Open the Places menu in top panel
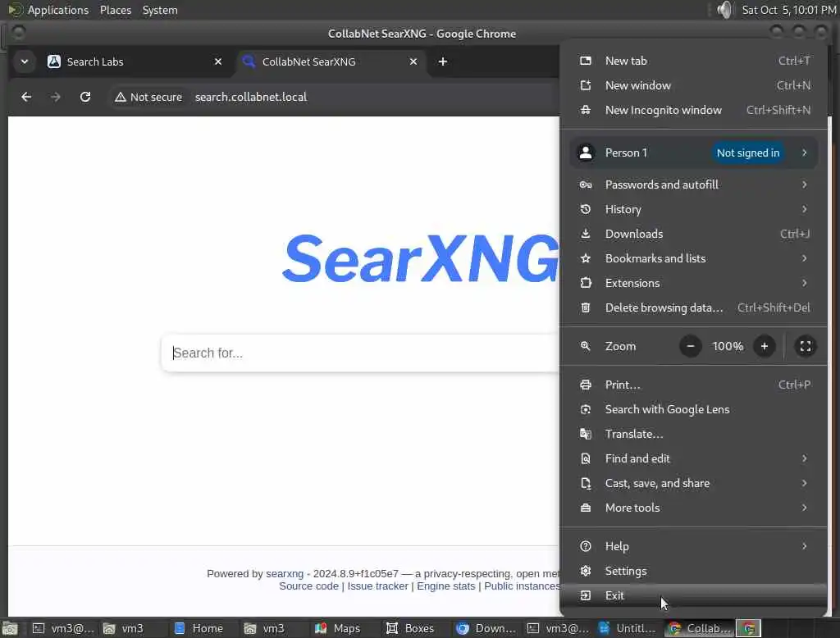840x638 pixels. click(x=115, y=10)
